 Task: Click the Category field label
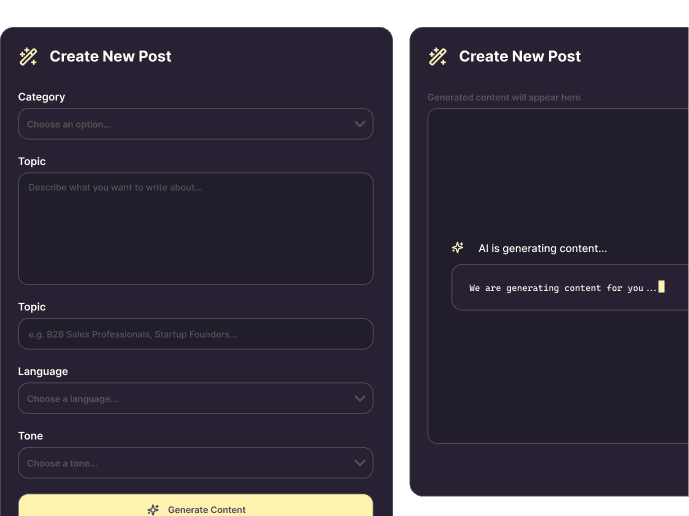tap(42, 97)
